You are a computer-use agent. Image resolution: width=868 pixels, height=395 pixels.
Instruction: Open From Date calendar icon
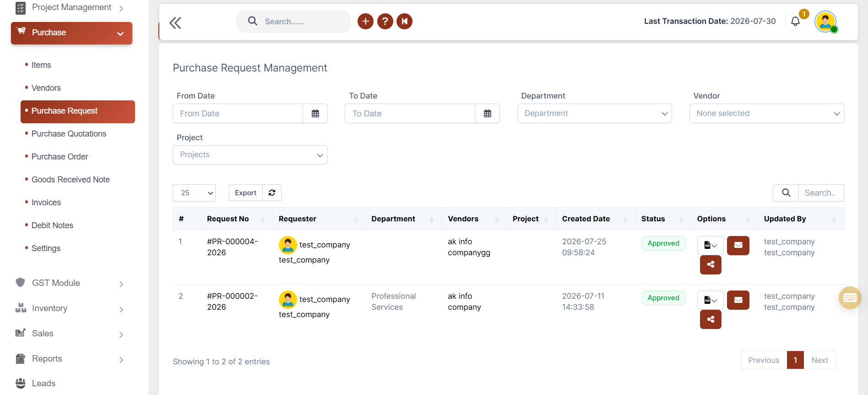click(315, 114)
